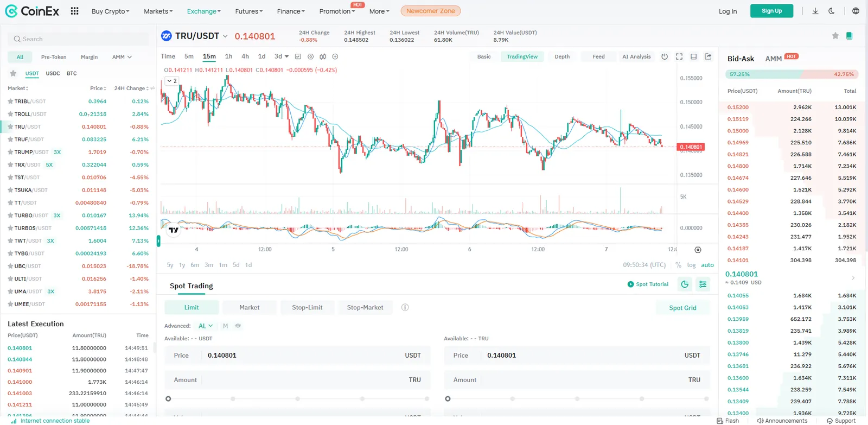Image resolution: width=868 pixels, height=425 pixels.
Task: Click the Sign Up button
Action: pyautogui.click(x=771, y=11)
